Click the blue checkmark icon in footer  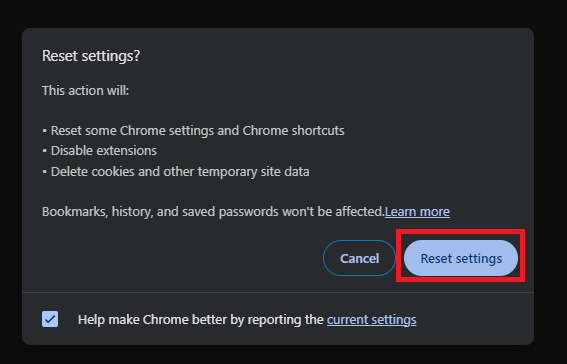[x=50, y=319]
